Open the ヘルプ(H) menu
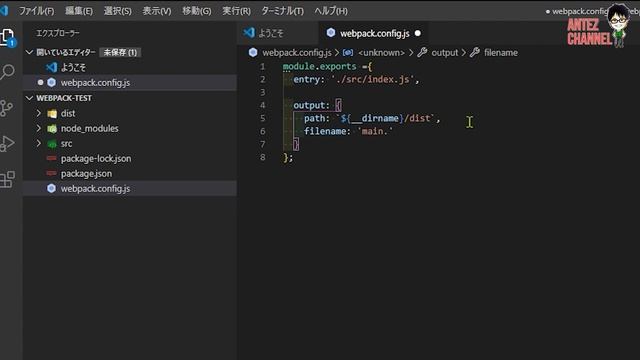The image size is (640, 360). click(331, 11)
